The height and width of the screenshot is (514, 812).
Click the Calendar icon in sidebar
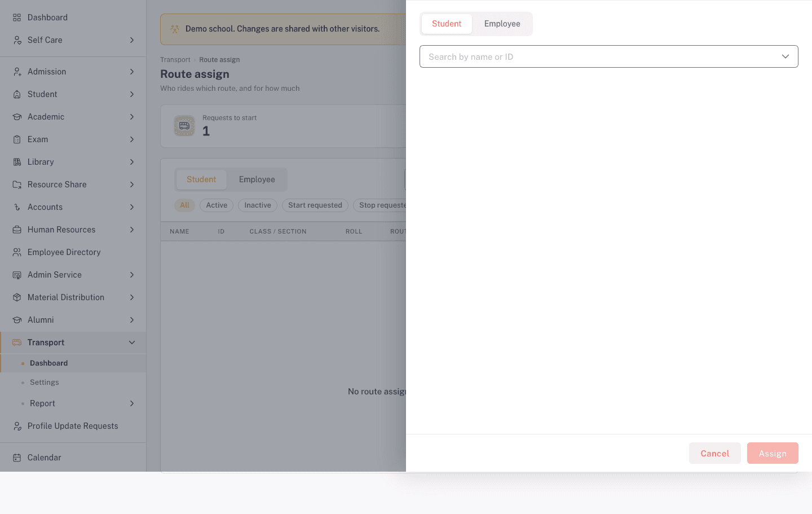click(17, 458)
